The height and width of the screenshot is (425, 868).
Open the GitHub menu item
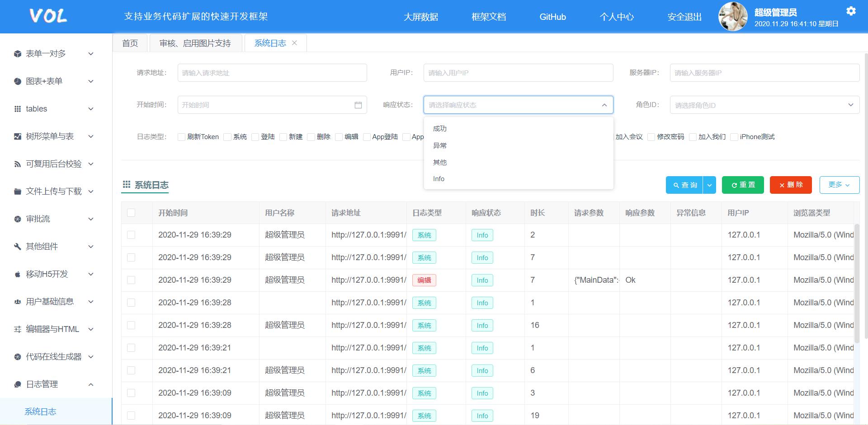[x=552, y=17]
